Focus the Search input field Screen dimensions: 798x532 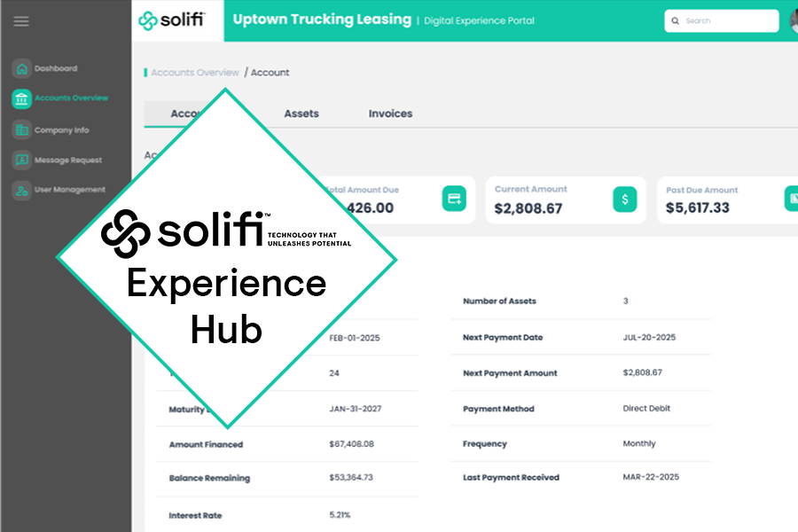pos(722,21)
